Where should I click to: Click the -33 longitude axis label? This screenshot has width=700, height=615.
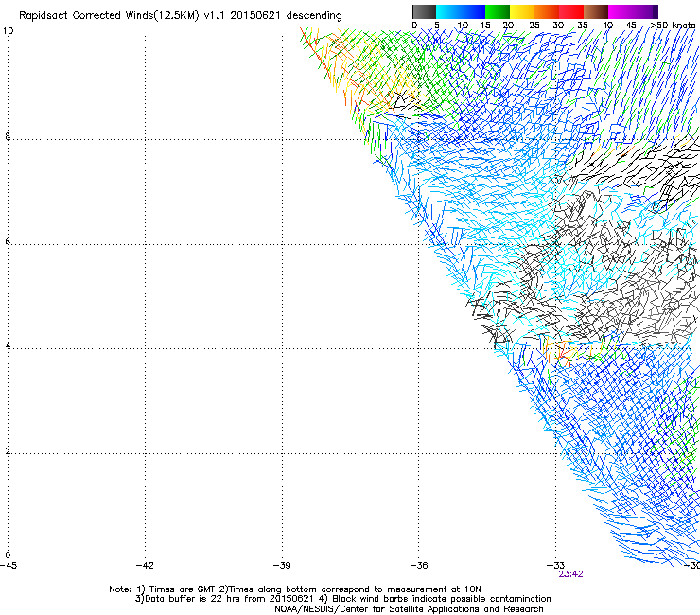[556, 566]
